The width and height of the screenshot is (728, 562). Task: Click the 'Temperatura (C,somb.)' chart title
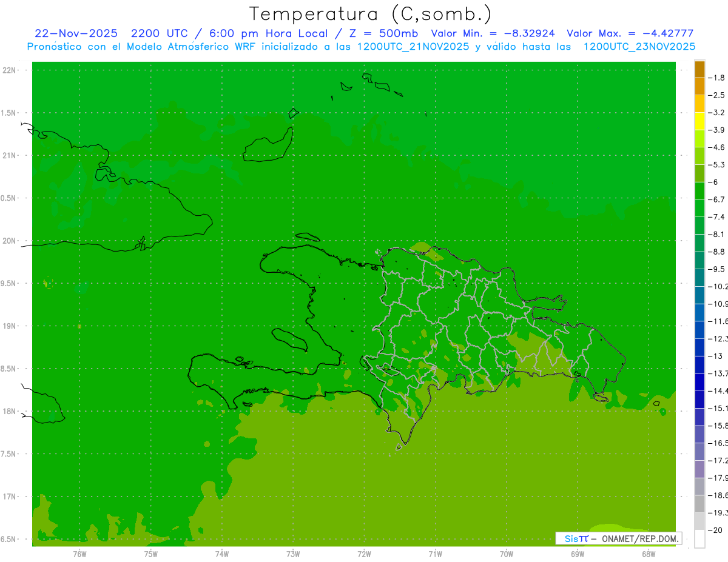370,14
